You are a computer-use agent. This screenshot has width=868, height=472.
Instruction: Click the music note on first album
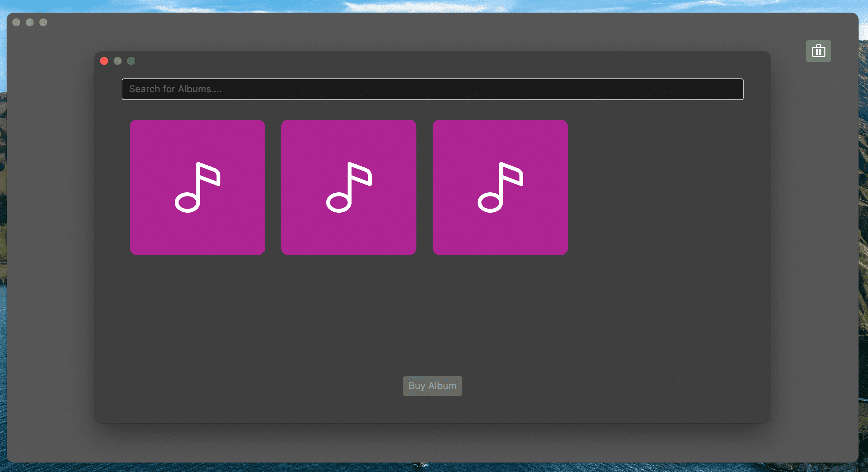198,187
